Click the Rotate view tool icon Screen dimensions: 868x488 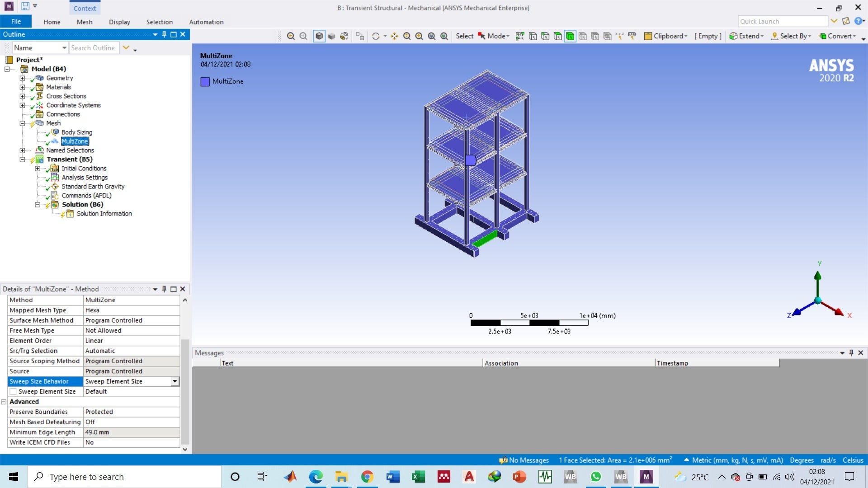pyautogui.click(x=375, y=36)
